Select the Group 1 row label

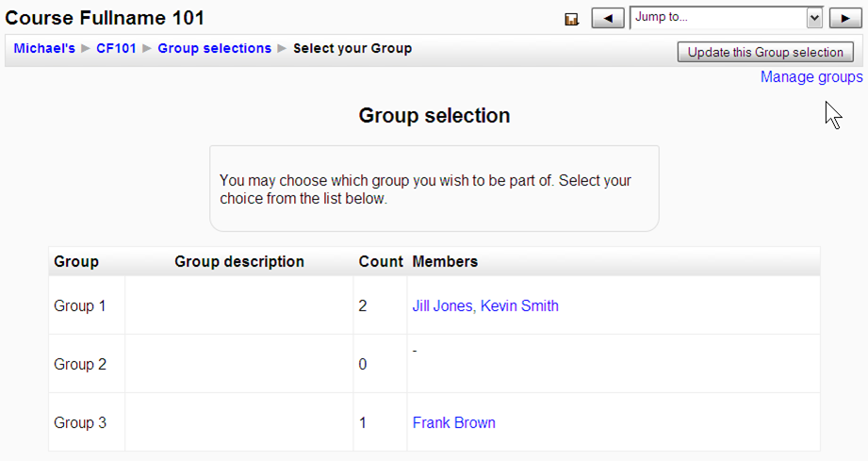point(80,305)
